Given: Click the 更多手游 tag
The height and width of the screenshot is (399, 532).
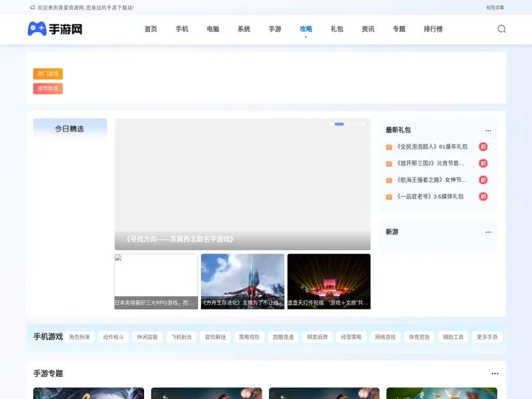Looking at the screenshot, I should pyautogui.click(x=487, y=337).
